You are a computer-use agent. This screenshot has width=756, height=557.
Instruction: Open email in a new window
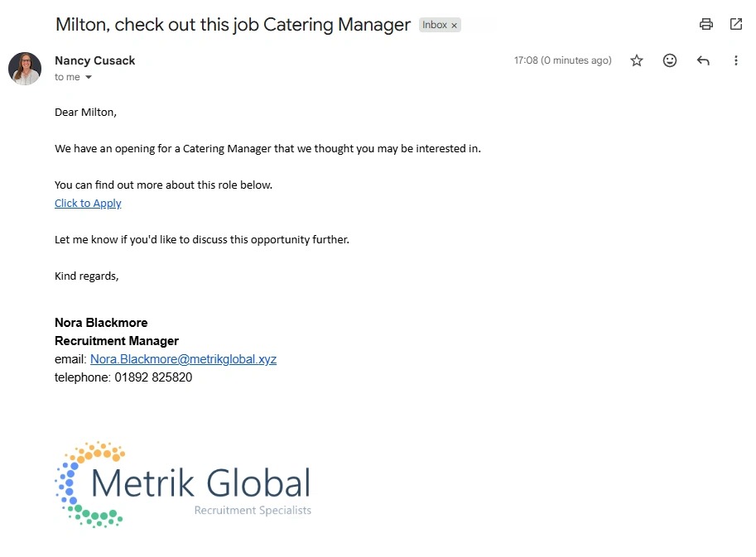coord(735,24)
